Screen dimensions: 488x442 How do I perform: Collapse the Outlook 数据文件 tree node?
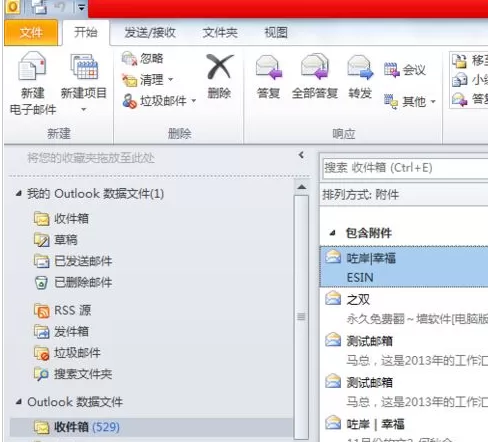[x=19, y=402]
